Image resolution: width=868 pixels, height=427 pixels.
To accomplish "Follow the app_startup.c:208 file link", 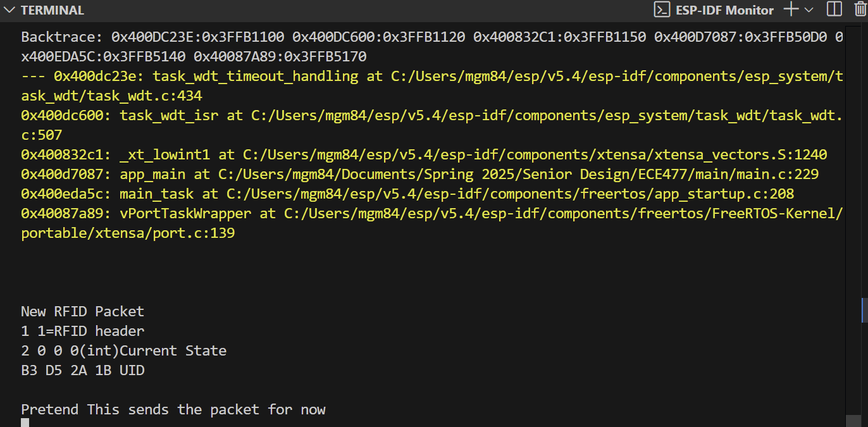I will tap(509, 194).
